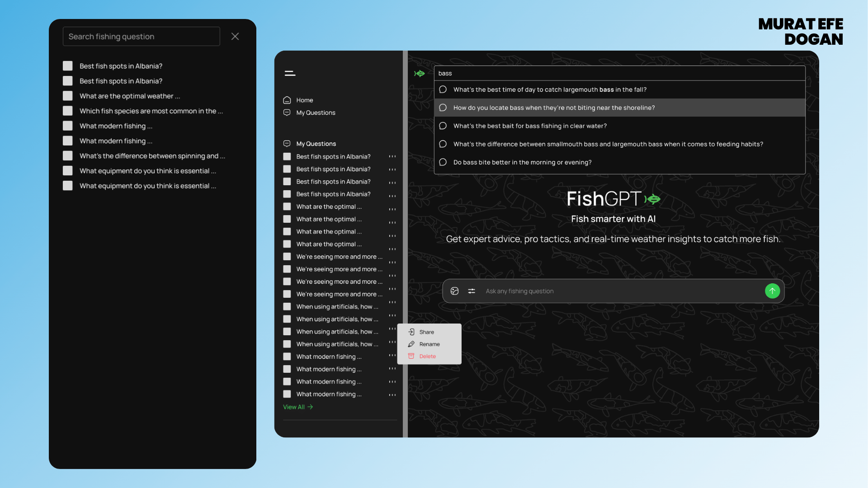Choose Delete from the context menu
The image size is (868, 488).
pos(427,357)
